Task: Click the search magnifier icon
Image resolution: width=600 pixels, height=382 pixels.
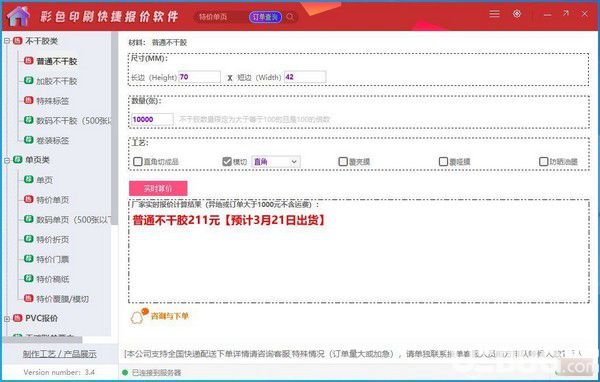Action: point(290,17)
